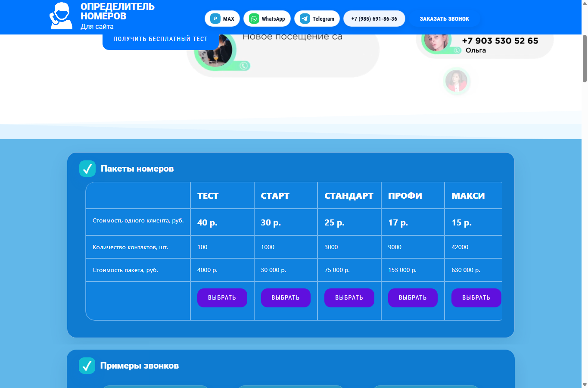The width and height of the screenshot is (588, 388).
Task: Call the number +7 (985) 691-86-36
Action: pos(374,19)
